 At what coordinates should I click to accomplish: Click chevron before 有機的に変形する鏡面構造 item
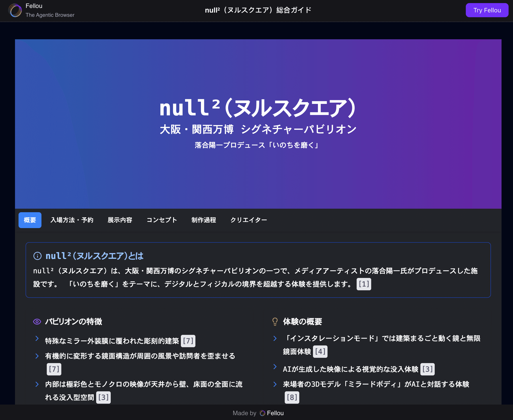tap(37, 356)
